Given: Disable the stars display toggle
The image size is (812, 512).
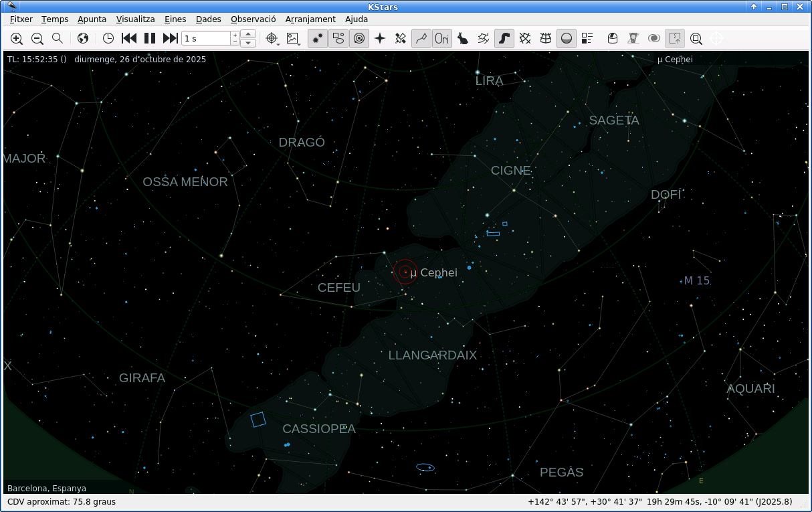Looking at the screenshot, I should tap(316, 38).
